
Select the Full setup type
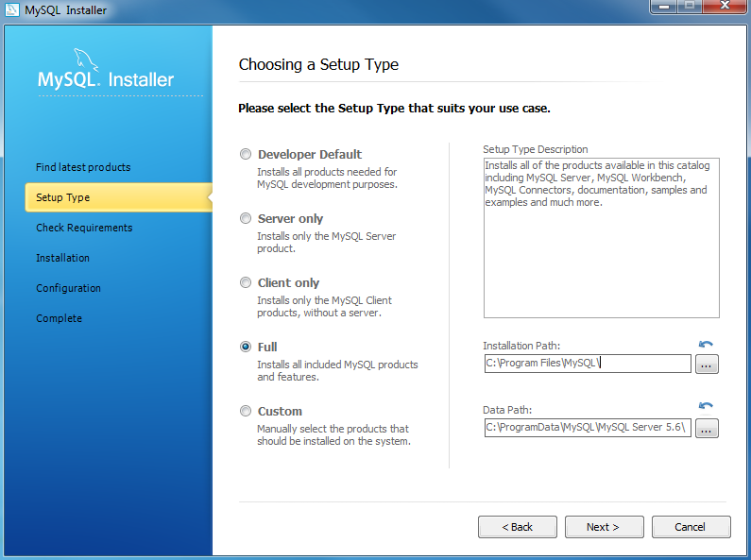(x=246, y=347)
